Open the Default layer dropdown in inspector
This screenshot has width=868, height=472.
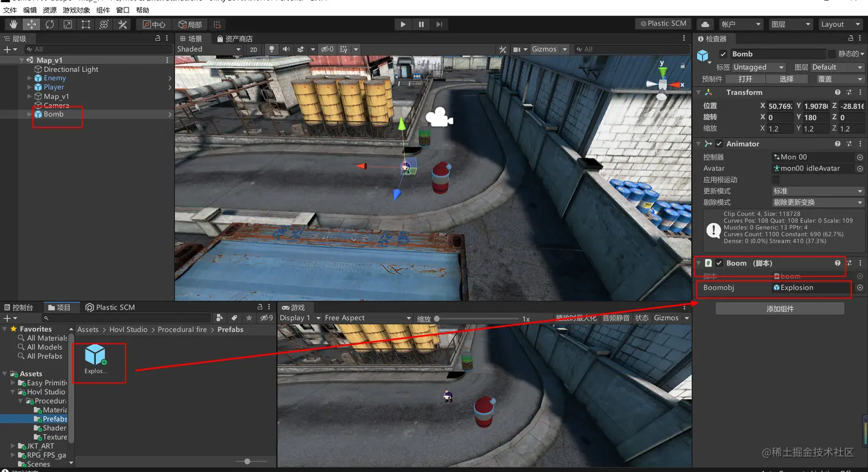click(837, 67)
